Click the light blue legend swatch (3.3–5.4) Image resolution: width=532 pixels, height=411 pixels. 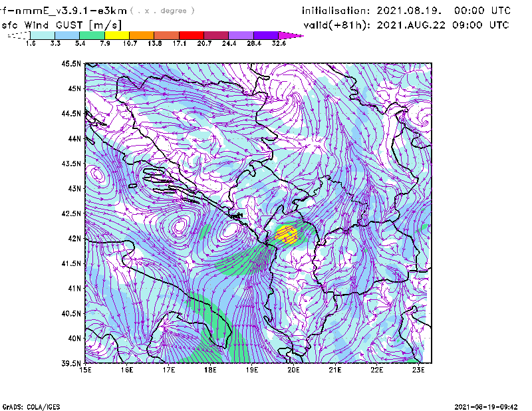(x=67, y=35)
